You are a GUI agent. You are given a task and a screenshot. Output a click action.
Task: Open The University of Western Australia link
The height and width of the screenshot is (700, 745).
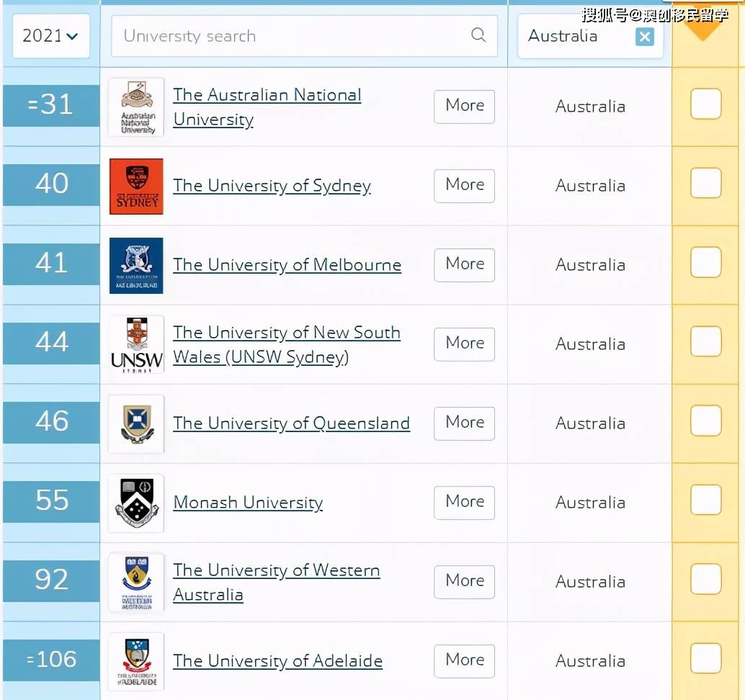click(x=276, y=582)
